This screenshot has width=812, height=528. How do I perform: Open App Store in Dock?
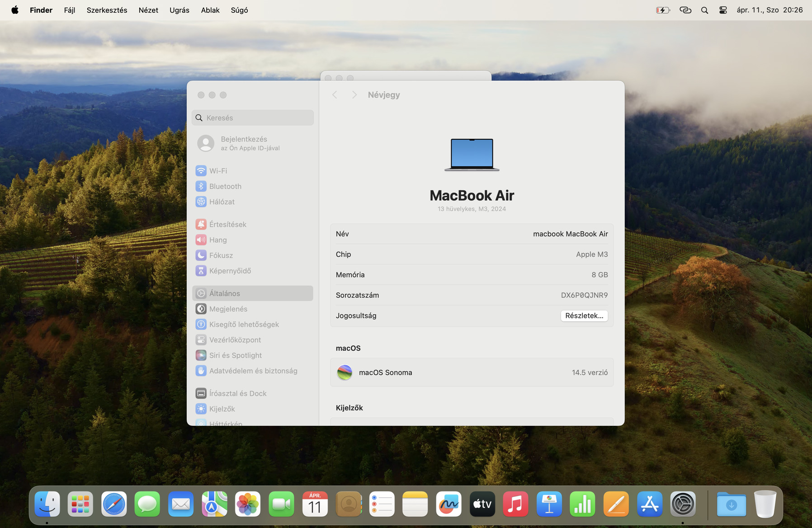[x=649, y=504]
